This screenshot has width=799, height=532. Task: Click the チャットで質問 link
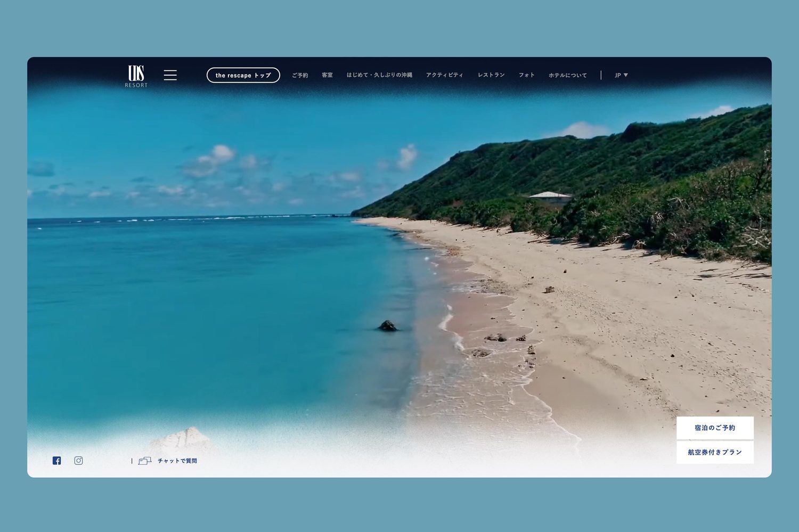tap(177, 461)
